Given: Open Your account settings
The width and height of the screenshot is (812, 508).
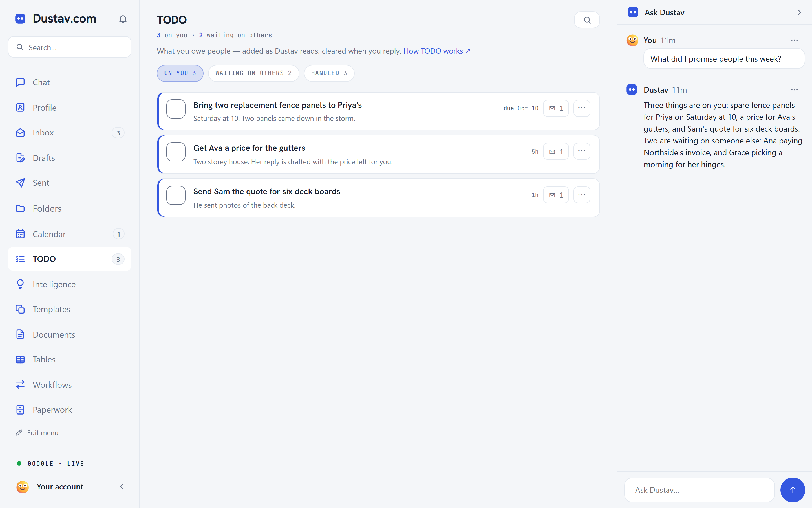Looking at the screenshot, I should 60,487.
